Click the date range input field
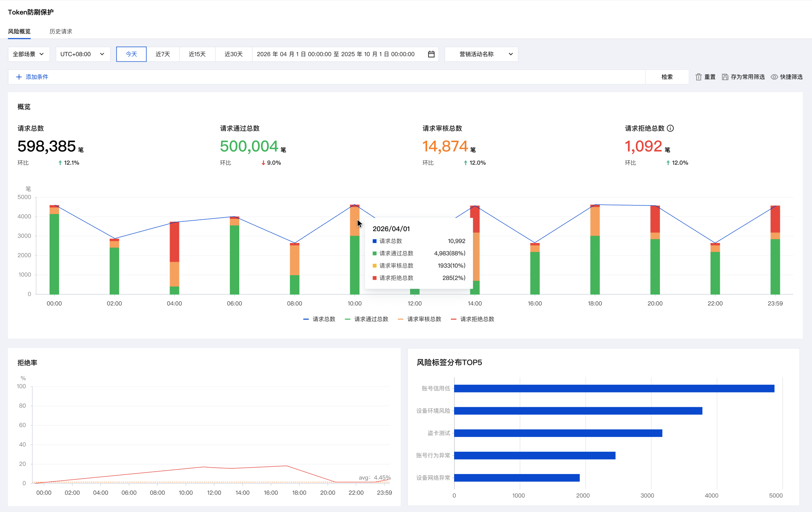 (335, 54)
